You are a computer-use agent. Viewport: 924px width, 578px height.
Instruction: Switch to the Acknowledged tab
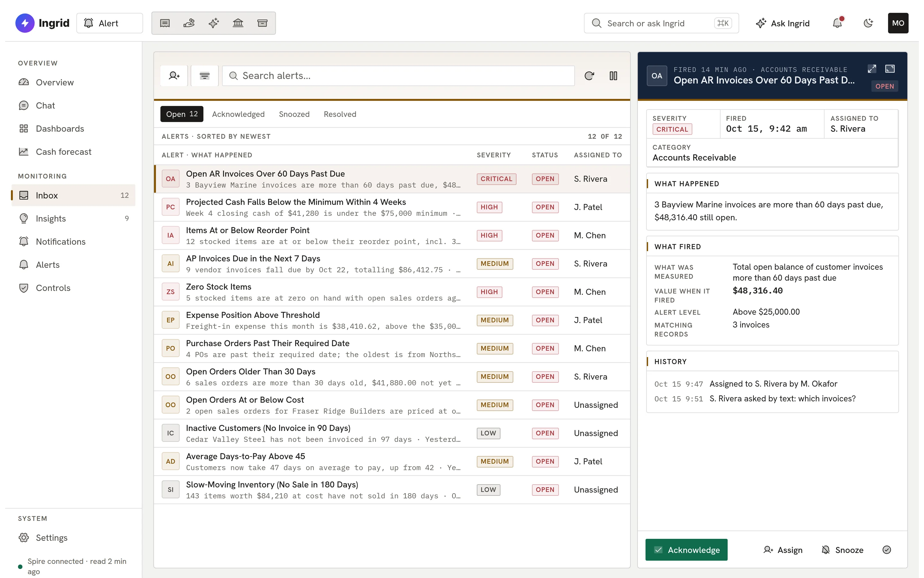click(x=238, y=114)
